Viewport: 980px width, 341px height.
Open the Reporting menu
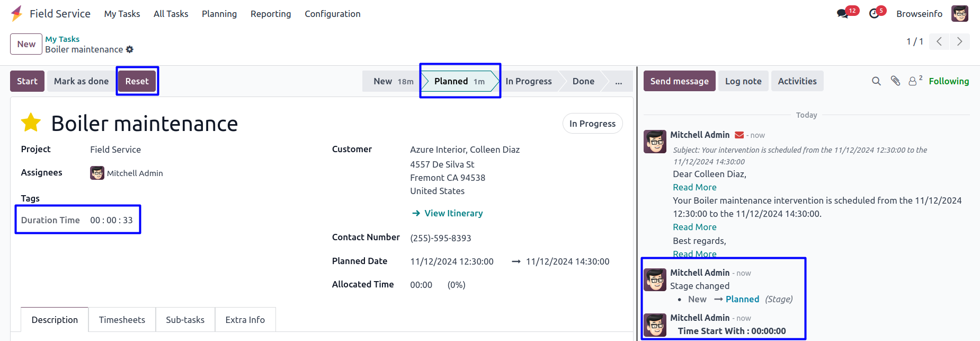pyautogui.click(x=271, y=14)
